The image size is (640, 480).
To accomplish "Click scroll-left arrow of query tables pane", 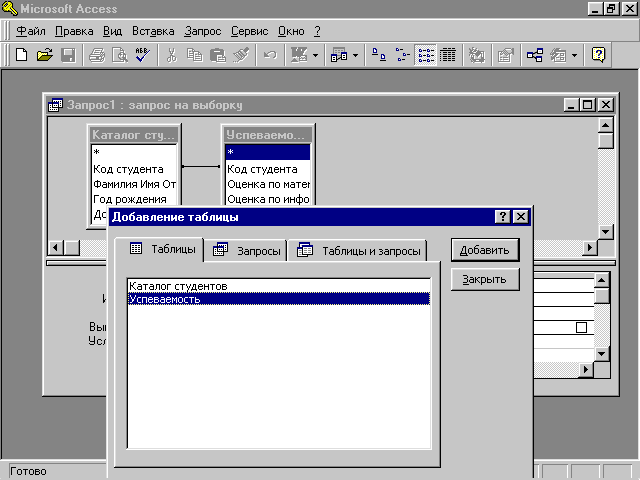I will pyautogui.click(x=56, y=247).
